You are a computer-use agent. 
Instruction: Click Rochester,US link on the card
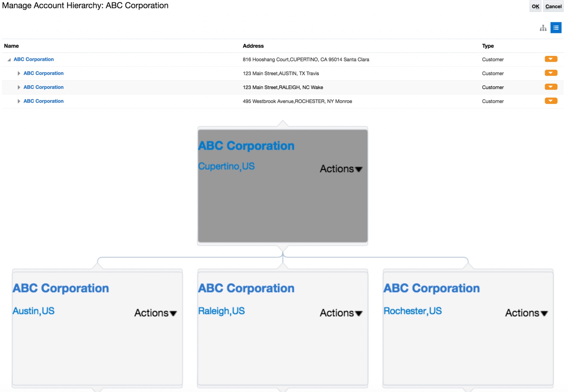coord(412,311)
